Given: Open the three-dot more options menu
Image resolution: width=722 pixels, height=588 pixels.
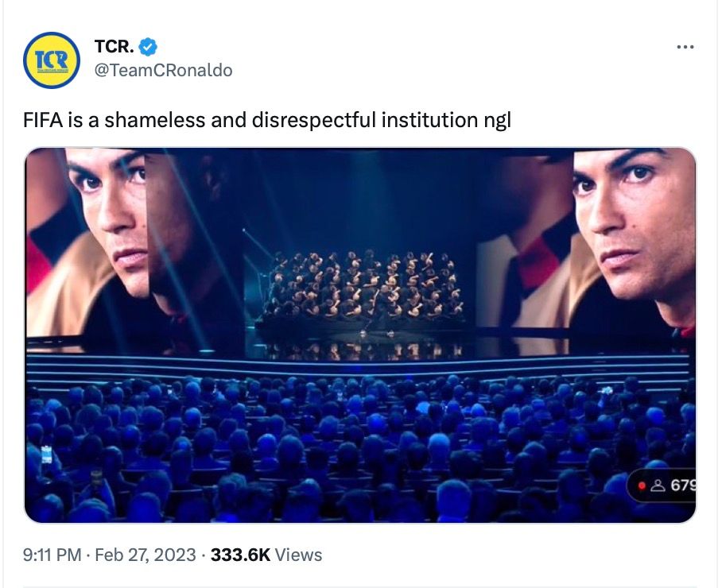Looking at the screenshot, I should [685, 48].
